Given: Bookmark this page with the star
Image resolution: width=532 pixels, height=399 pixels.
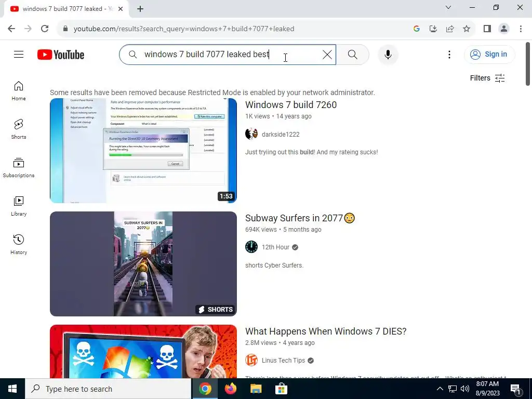Looking at the screenshot, I should point(467,29).
